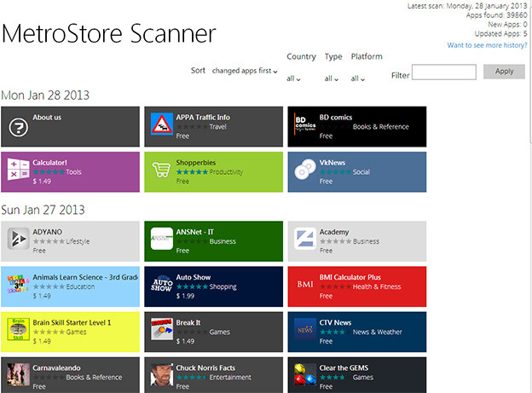The width and height of the screenshot is (532, 393).
Task: Click the Chuck Norris Facts portrait icon
Action: pyautogui.click(x=162, y=374)
